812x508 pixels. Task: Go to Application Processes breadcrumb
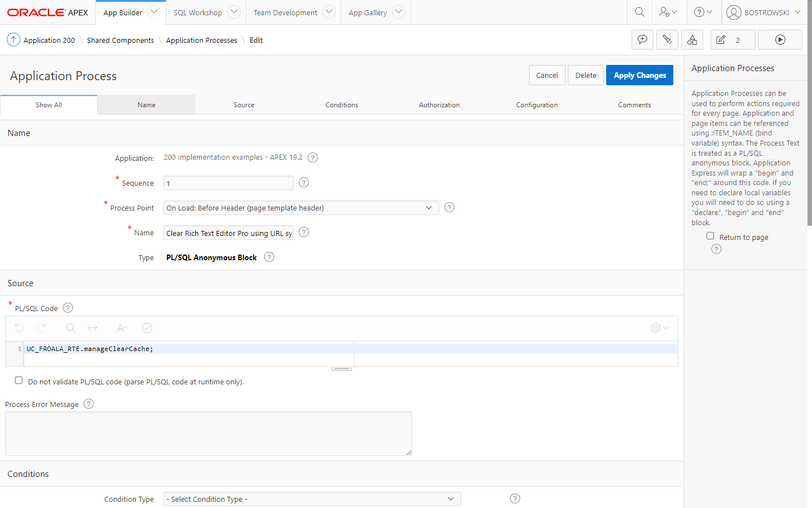click(201, 40)
